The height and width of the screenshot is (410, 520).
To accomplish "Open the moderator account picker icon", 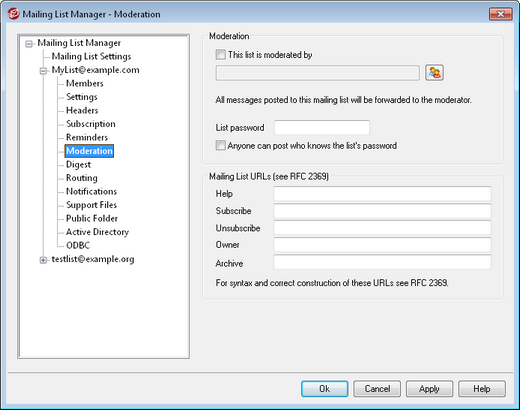I will pyautogui.click(x=434, y=73).
